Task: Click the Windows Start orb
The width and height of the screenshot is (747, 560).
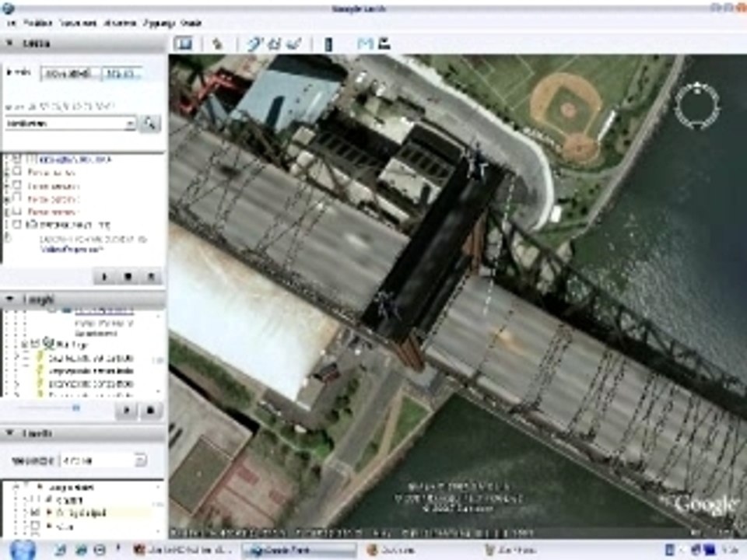Action: pyautogui.click(x=23, y=550)
